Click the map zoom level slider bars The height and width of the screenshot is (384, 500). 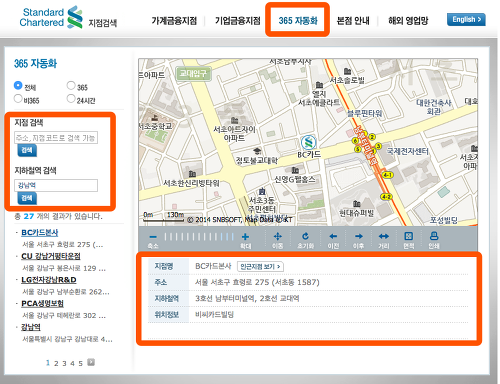click(x=199, y=237)
